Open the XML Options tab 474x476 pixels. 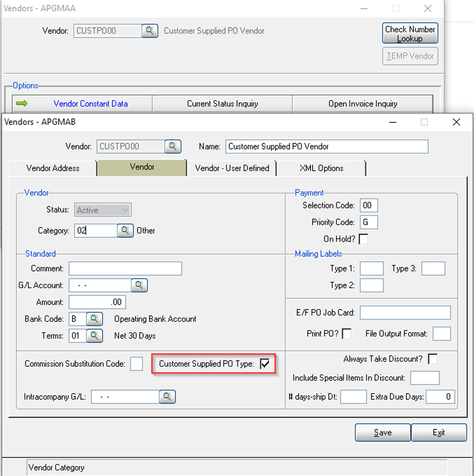click(x=321, y=168)
